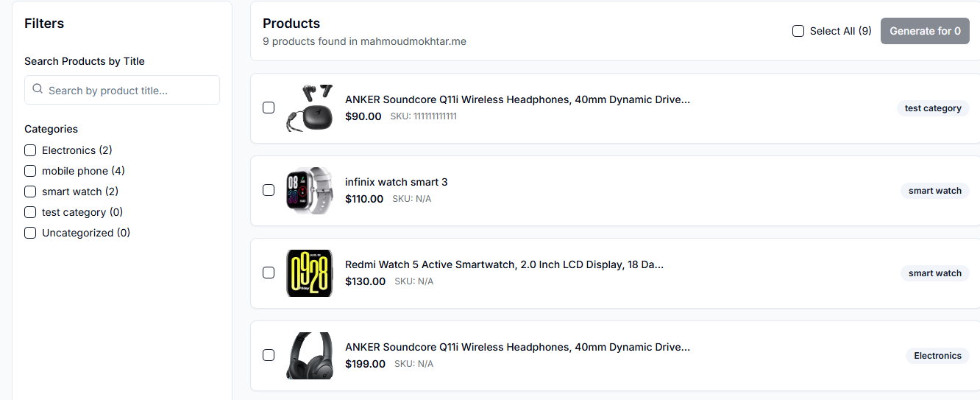
Task: Check the mobile phone category filter
Action: pyautogui.click(x=30, y=171)
